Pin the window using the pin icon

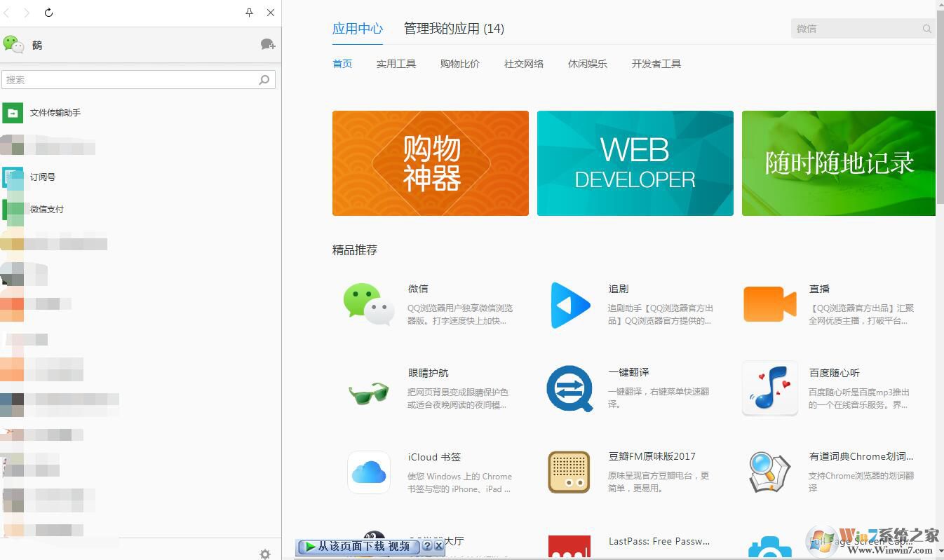point(248,13)
